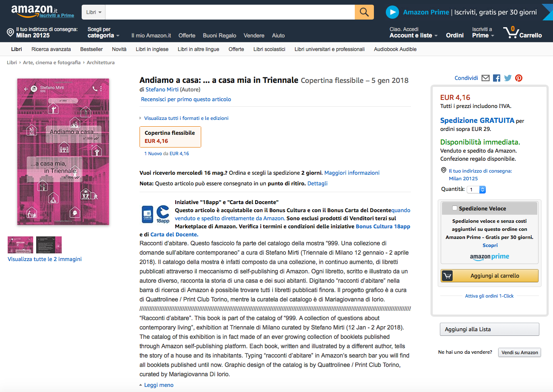Expand Visualizza tutti i formati e le edizioni

click(186, 118)
